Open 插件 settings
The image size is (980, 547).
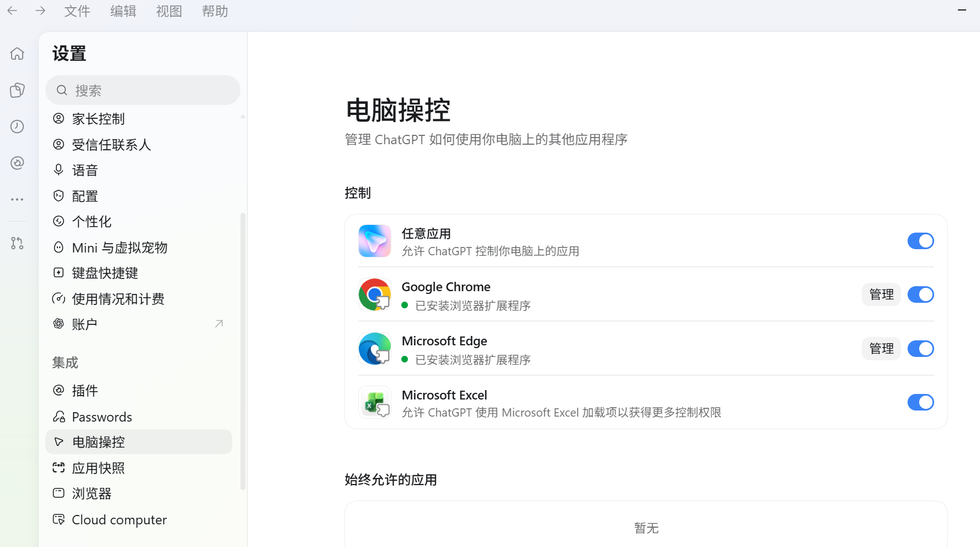click(139, 391)
